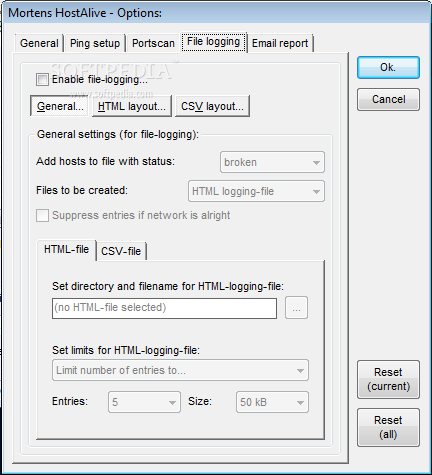
Task: Go to the Email report tab
Action: 280,43
